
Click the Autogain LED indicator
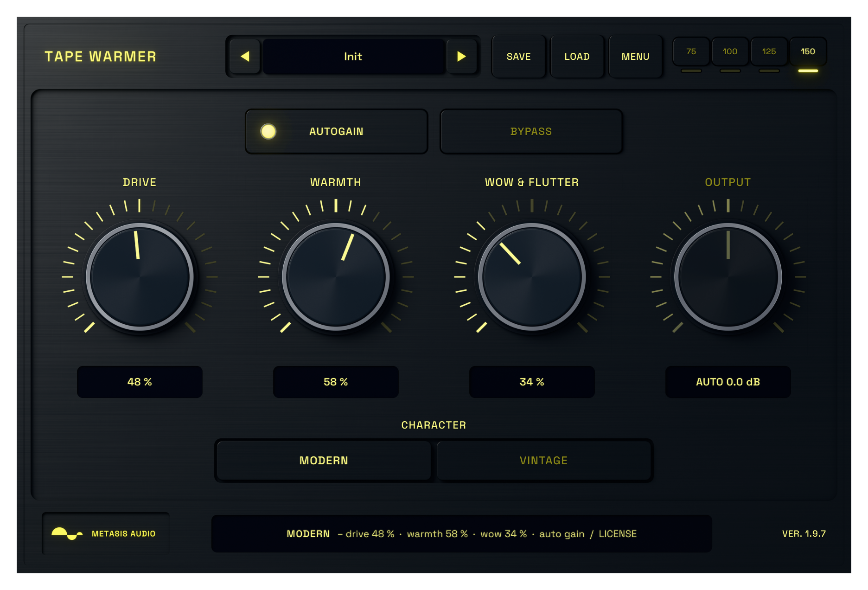point(268,131)
